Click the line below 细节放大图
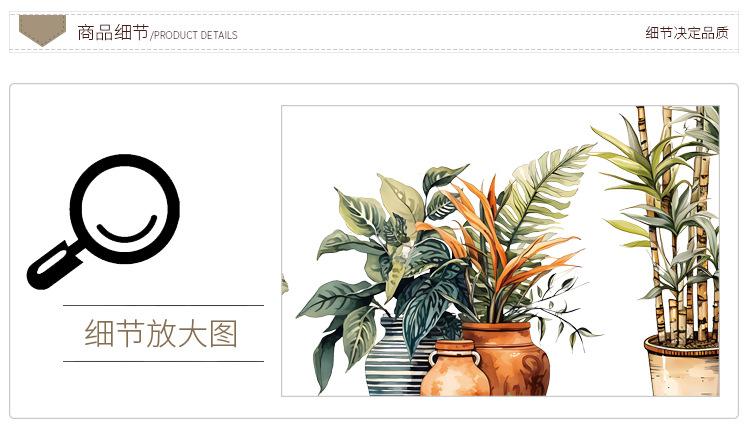 tap(164, 362)
